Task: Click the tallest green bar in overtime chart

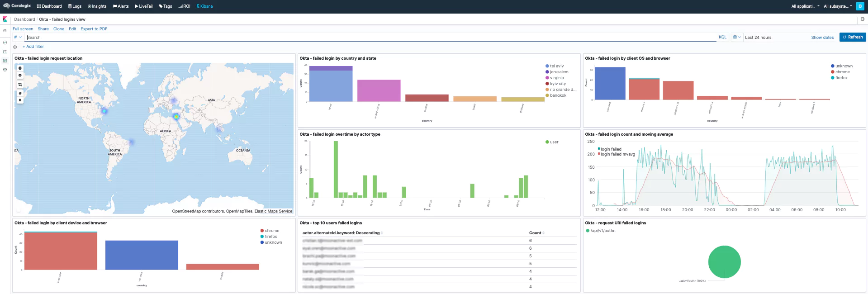Action: click(336, 170)
